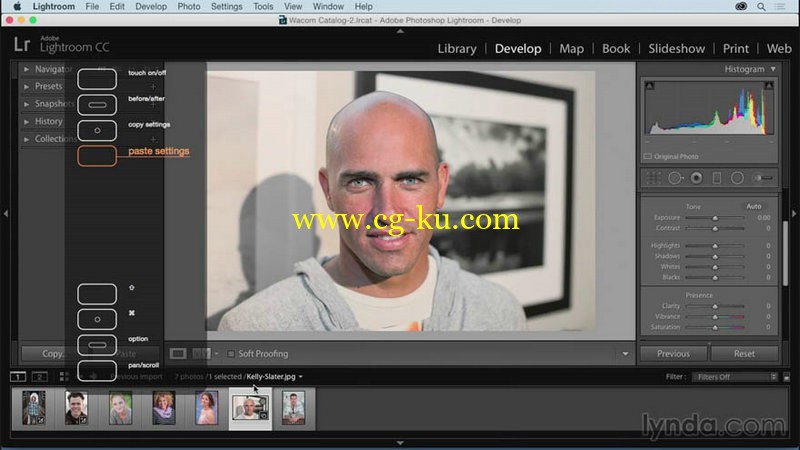Image resolution: width=800 pixels, height=450 pixels.
Task: Expand the Navigator panel
Action: click(x=27, y=69)
